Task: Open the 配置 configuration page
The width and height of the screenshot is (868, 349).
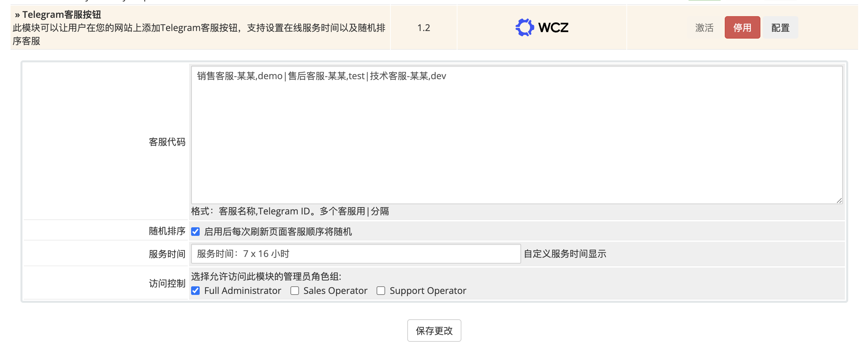Action: tap(780, 27)
